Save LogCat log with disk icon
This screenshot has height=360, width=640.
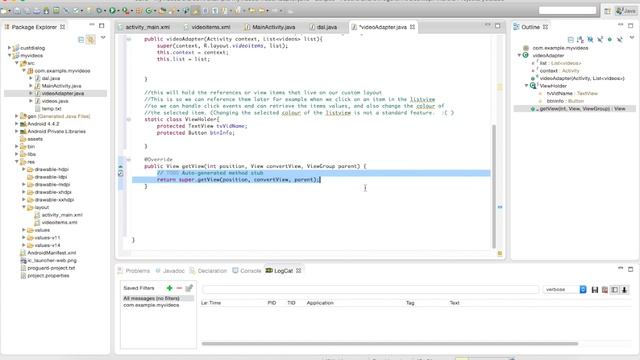[595, 290]
